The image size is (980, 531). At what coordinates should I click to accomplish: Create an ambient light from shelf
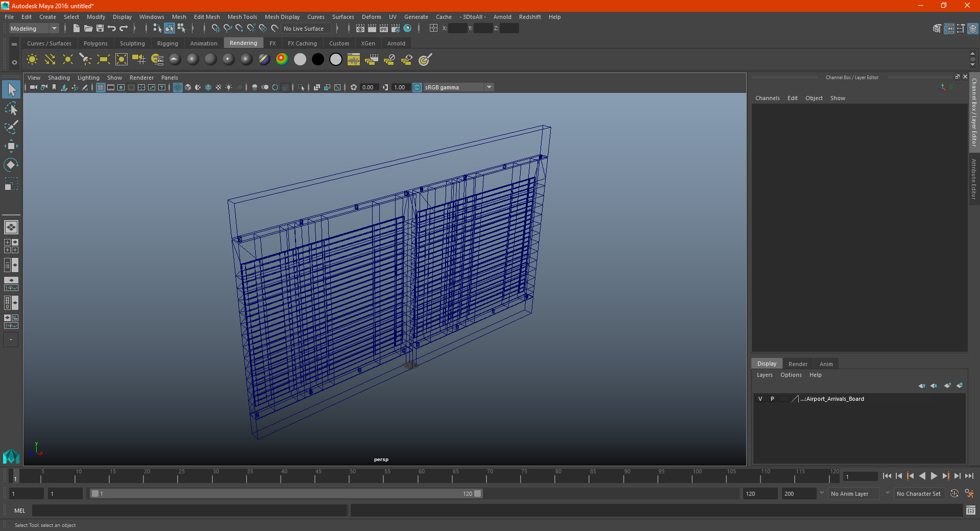(x=32, y=60)
